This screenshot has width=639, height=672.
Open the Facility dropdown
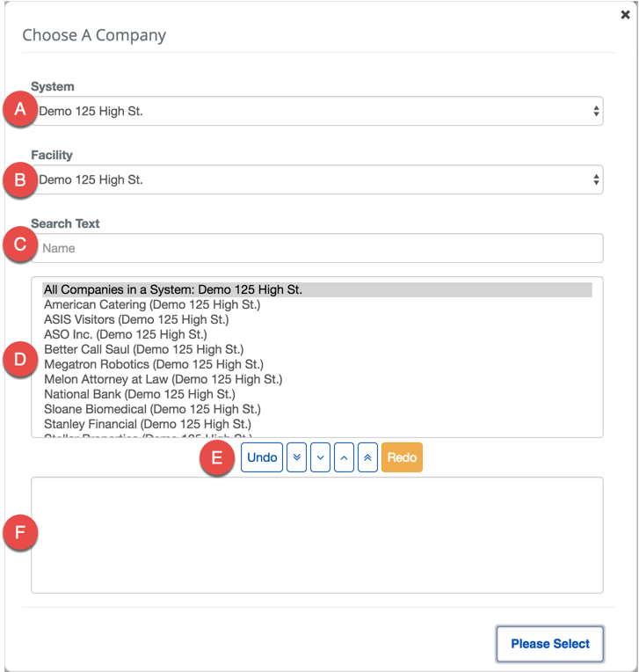pos(316,179)
